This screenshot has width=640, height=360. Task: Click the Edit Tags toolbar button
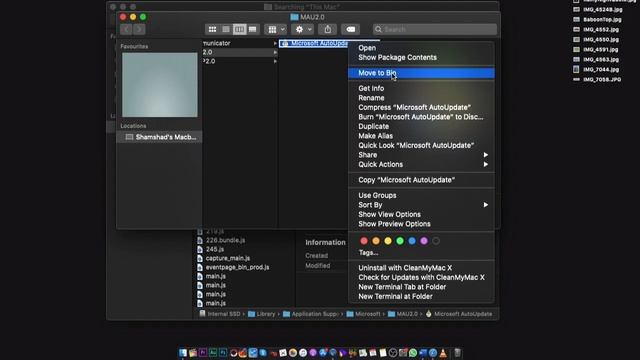(x=351, y=29)
